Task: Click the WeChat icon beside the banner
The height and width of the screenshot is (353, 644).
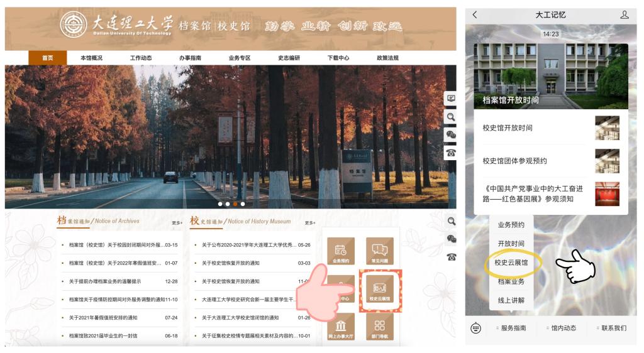Action: point(450,134)
